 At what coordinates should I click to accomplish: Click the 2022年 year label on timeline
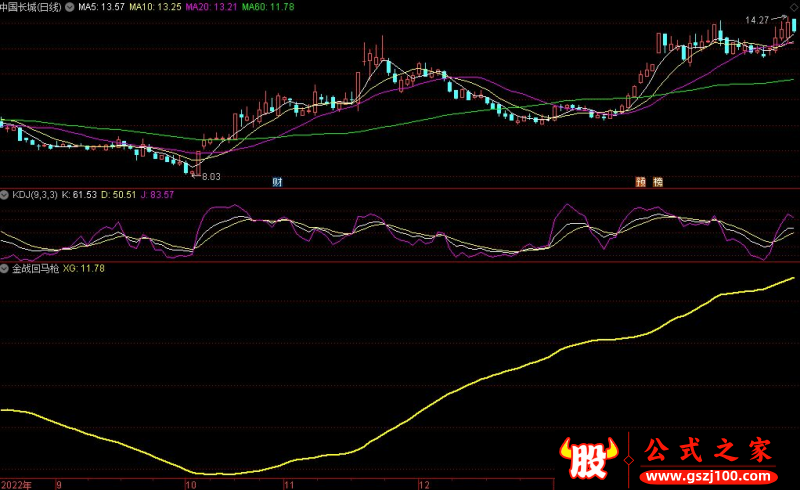pos(16,484)
